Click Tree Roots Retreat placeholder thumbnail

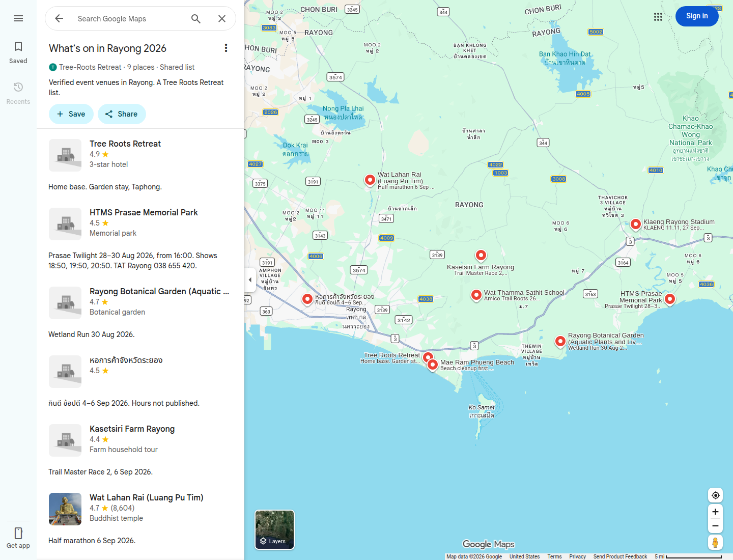tap(65, 155)
